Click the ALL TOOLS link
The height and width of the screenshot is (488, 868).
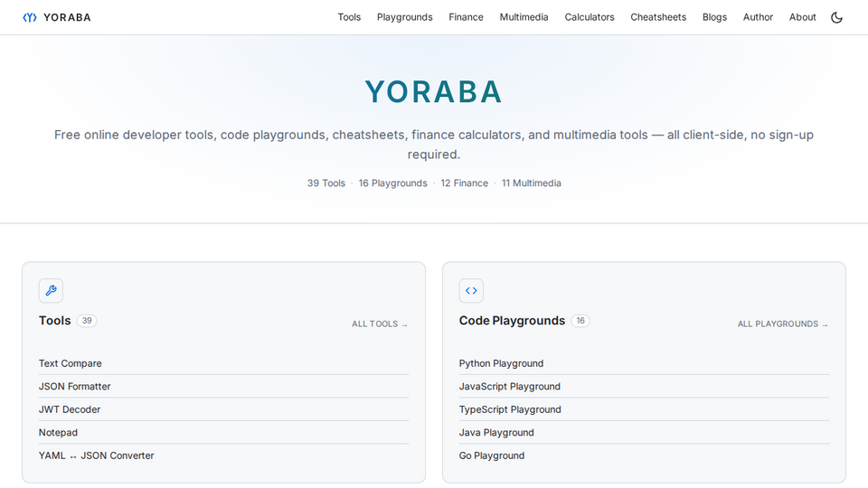[380, 324]
